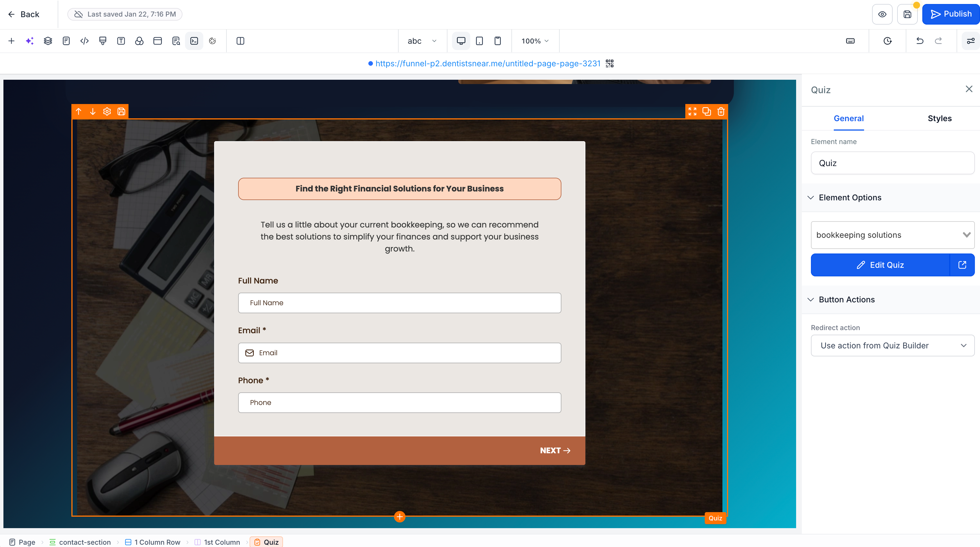Click the Edit Quiz button
This screenshot has width=980, height=547.
pyautogui.click(x=880, y=265)
